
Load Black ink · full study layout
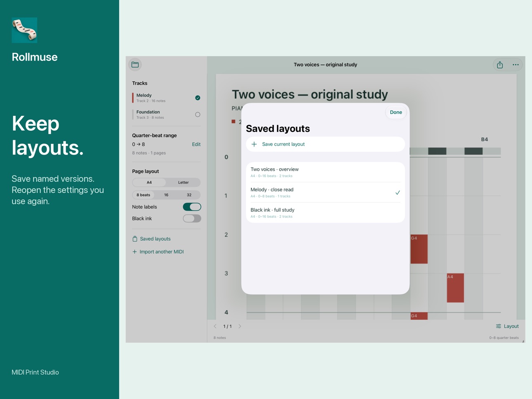pos(325,213)
